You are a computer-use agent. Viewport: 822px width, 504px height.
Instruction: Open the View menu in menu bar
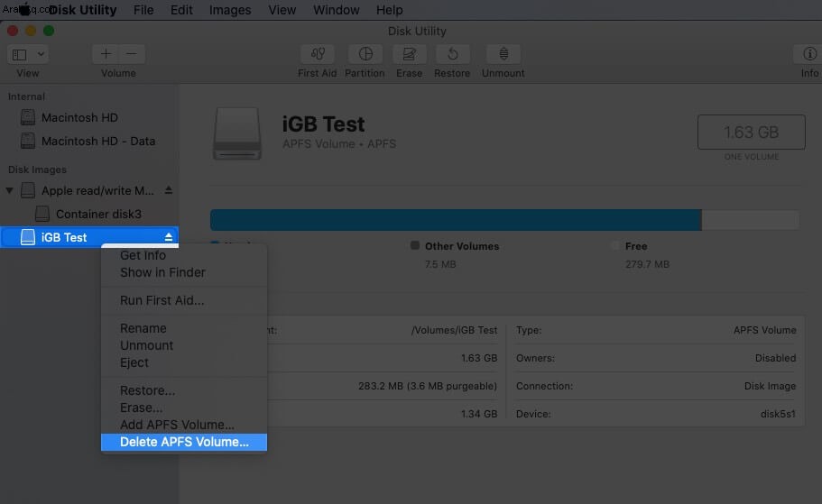(282, 10)
